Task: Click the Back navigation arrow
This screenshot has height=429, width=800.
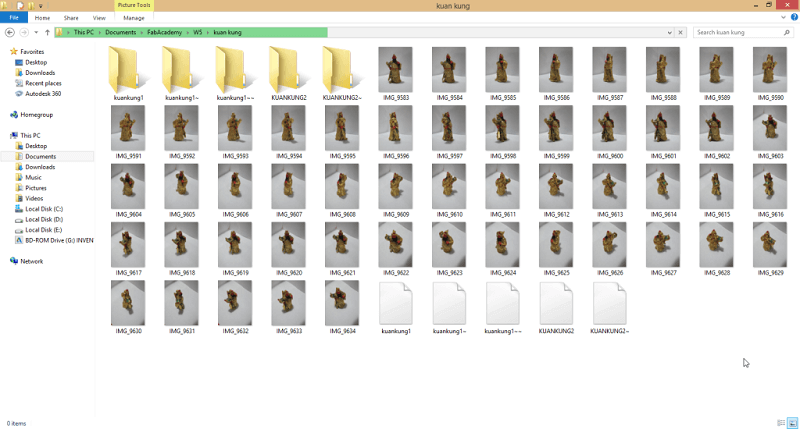Action: [10, 32]
